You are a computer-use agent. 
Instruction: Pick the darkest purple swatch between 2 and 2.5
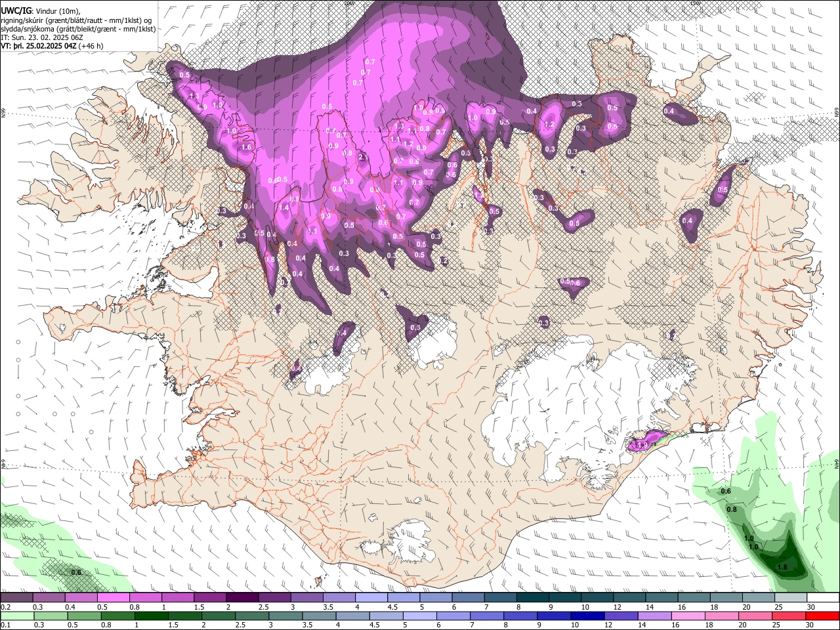pyautogui.click(x=241, y=598)
